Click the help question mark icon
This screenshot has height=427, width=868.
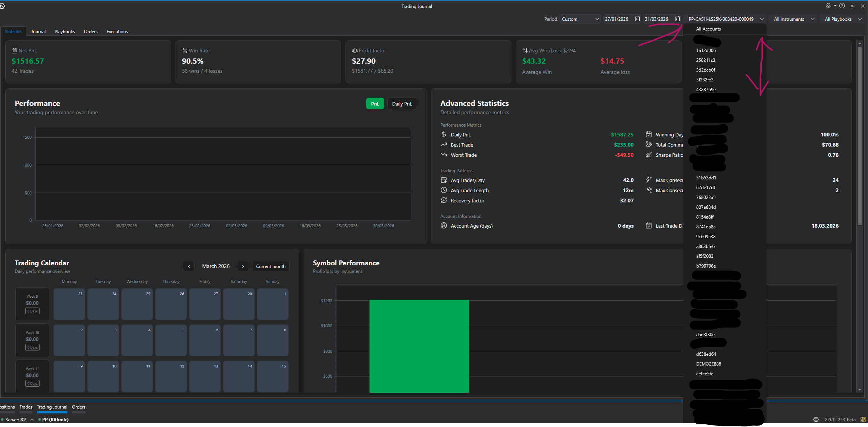(842, 6)
